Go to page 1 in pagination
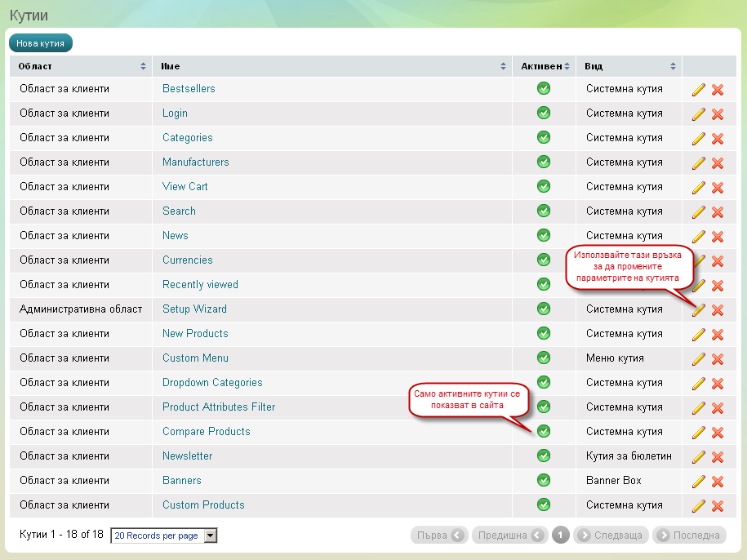Image resolution: width=747 pixels, height=560 pixels. click(x=560, y=536)
